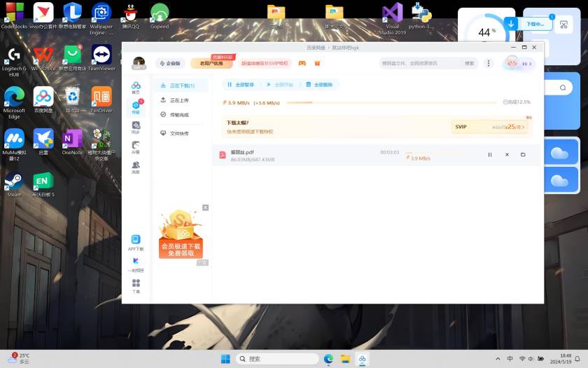The height and width of the screenshot is (368, 588).
Task: Open the AI sidebar icon
Action: click(136, 148)
